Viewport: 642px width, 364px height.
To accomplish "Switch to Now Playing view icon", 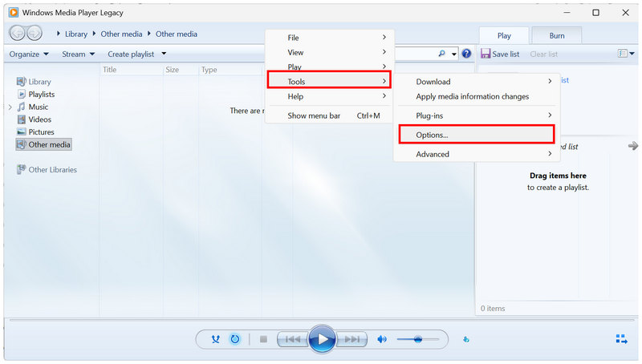I will (x=621, y=339).
